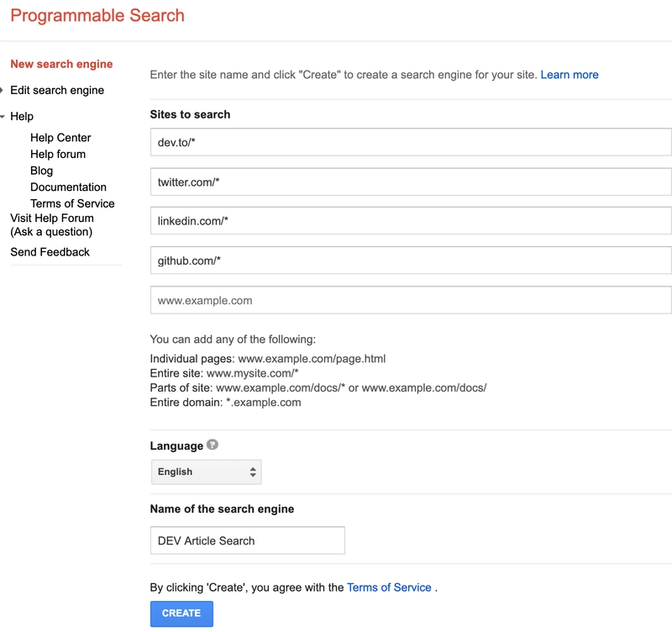Open Terms of Service link near Create
The width and height of the screenshot is (672, 632).
click(389, 587)
